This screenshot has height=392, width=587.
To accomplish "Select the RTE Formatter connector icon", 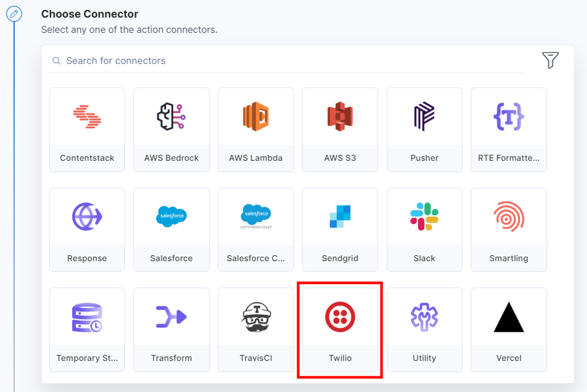I will coord(509,116).
